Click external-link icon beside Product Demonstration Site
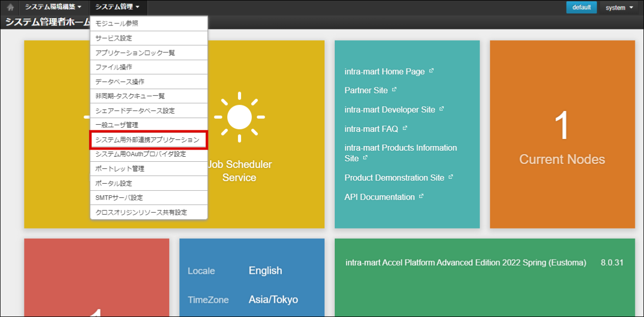 (x=451, y=177)
